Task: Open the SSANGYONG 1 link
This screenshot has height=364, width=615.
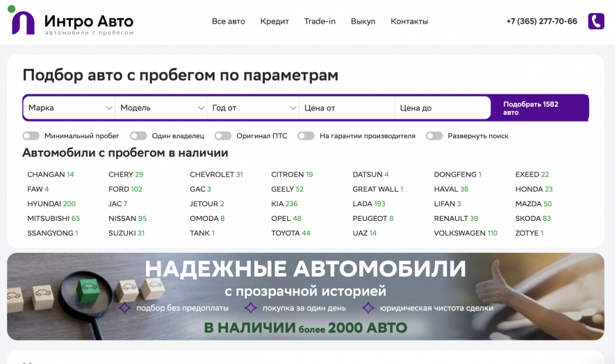Action: point(53,233)
